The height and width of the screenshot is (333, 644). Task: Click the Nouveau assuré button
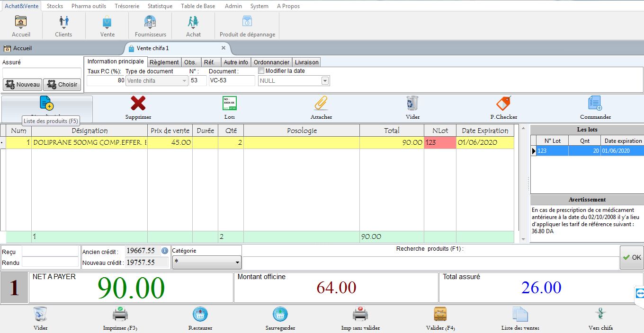22,85
